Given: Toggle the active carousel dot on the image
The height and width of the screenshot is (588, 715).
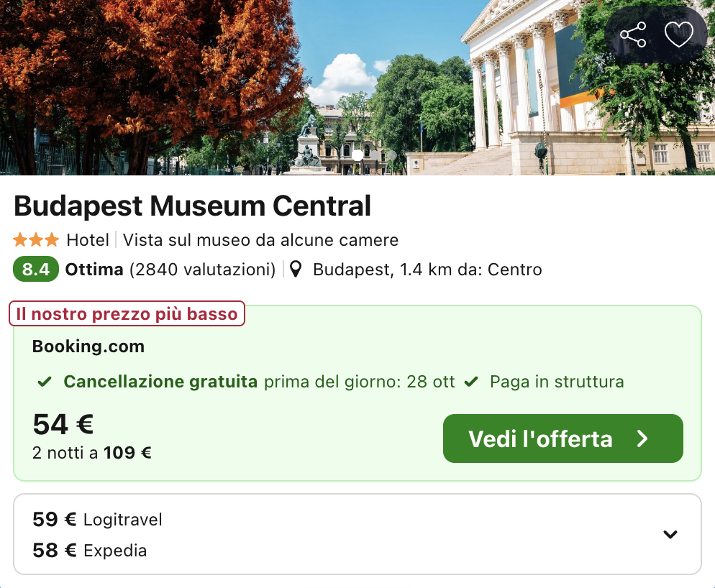Looking at the screenshot, I should coord(357,155).
